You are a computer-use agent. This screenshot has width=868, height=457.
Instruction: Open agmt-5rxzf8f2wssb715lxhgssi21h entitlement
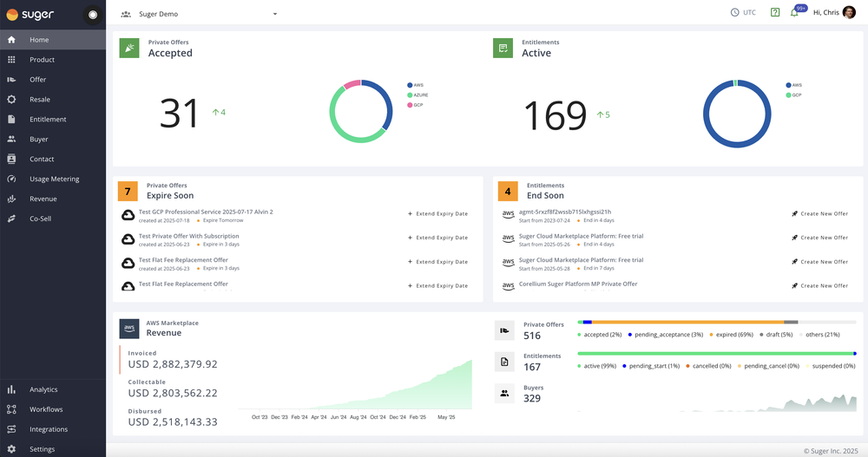(565, 212)
